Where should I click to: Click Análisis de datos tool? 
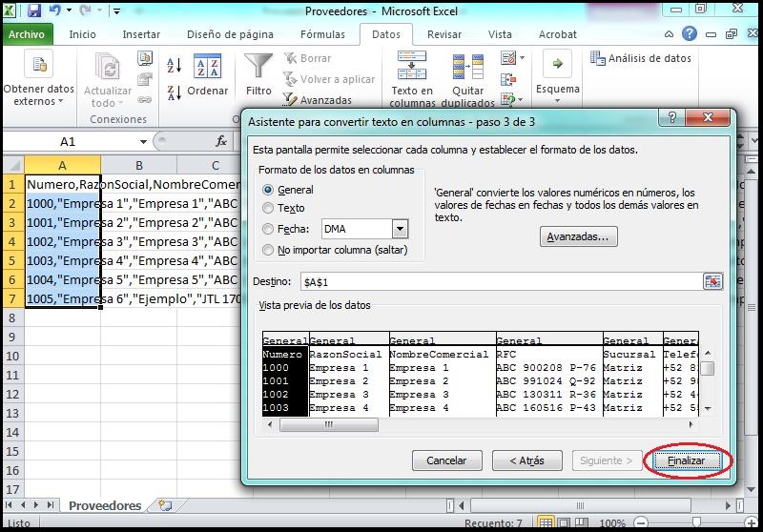pos(641,58)
